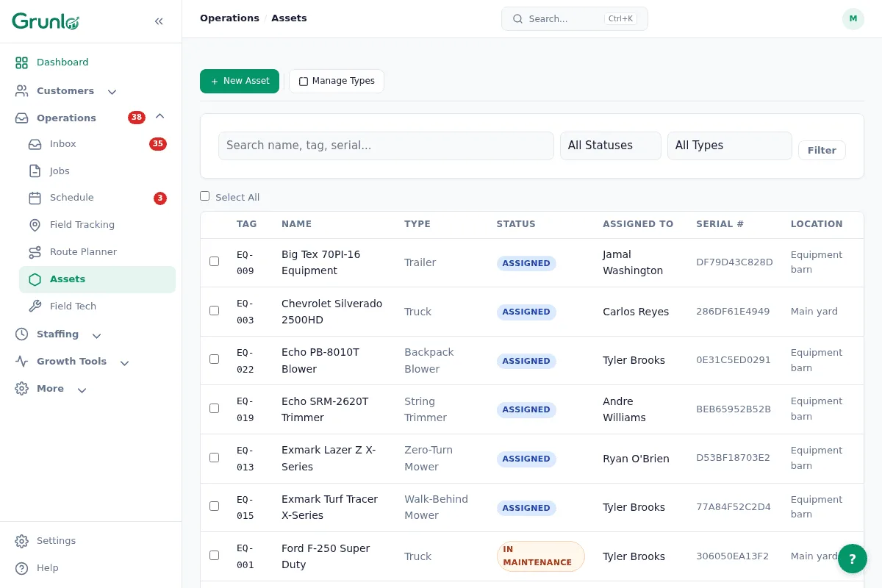The width and height of the screenshot is (882, 588).
Task: Open Inbox in the sidebar
Action: click(x=97, y=144)
